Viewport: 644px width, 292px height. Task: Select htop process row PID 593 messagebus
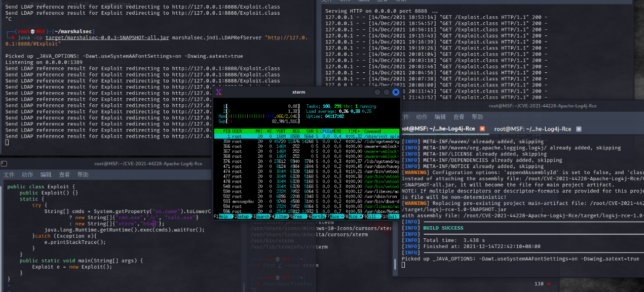[307, 201]
